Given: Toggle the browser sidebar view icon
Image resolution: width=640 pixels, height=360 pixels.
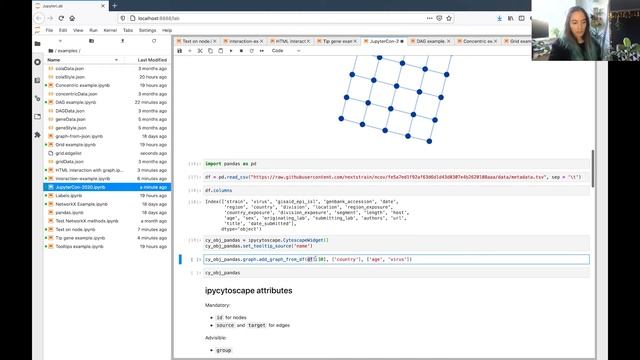Looking at the screenshot, I should (x=522, y=18).
